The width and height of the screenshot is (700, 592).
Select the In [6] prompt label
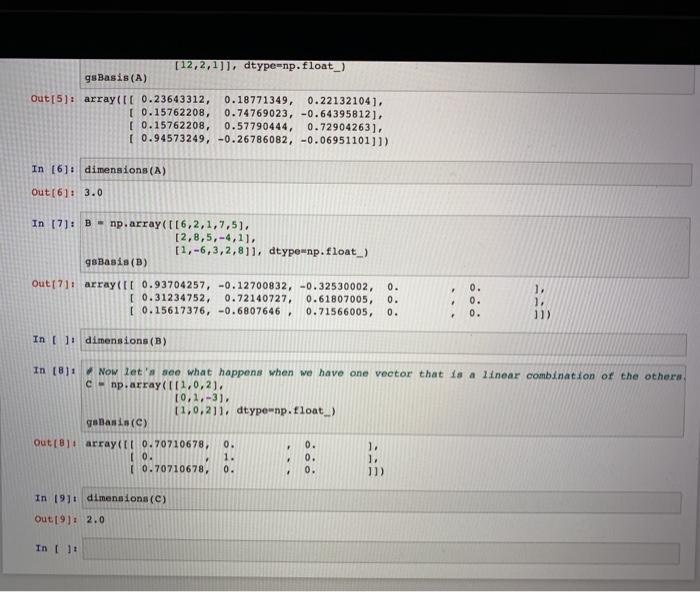click(53, 170)
